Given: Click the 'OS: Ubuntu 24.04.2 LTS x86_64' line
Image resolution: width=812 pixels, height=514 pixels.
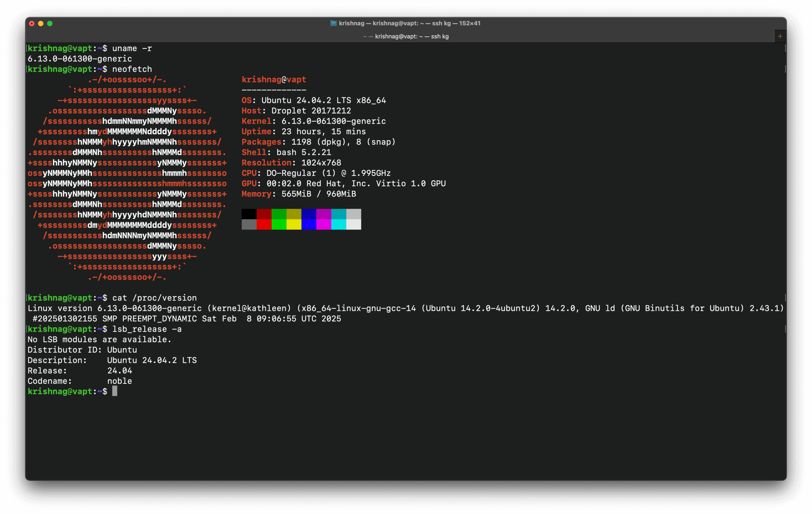Looking at the screenshot, I should (314, 100).
